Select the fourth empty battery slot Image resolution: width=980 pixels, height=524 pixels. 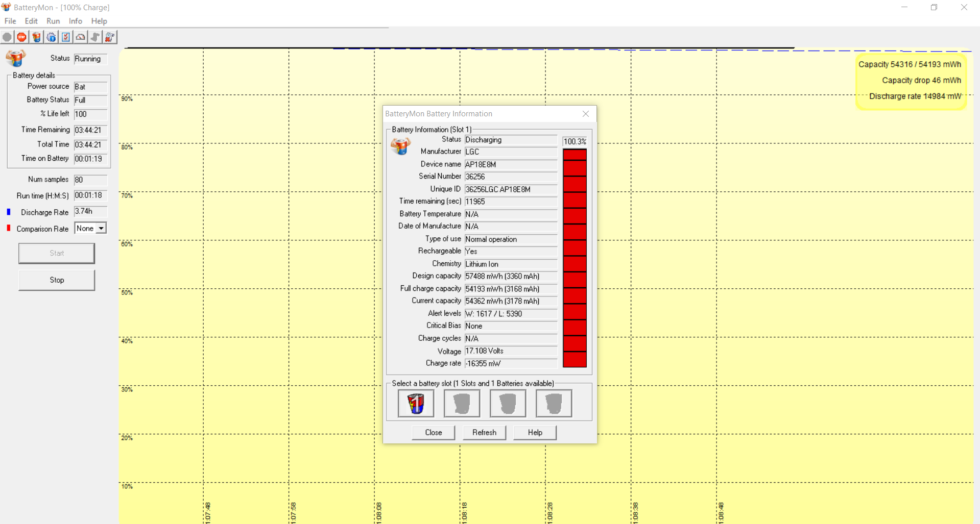click(x=554, y=404)
